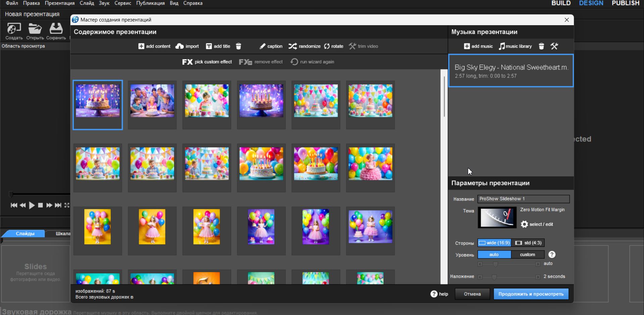Select the Big Sky Elegy music track
The image size is (644, 315).
pyautogui.click(x=511, y=71)
